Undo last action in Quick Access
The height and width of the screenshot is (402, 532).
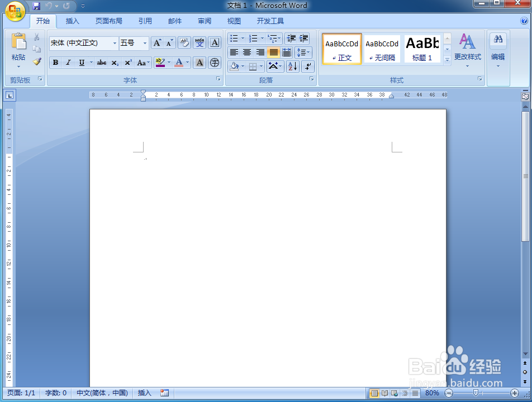pyautogui.click(x=49, y=6)
